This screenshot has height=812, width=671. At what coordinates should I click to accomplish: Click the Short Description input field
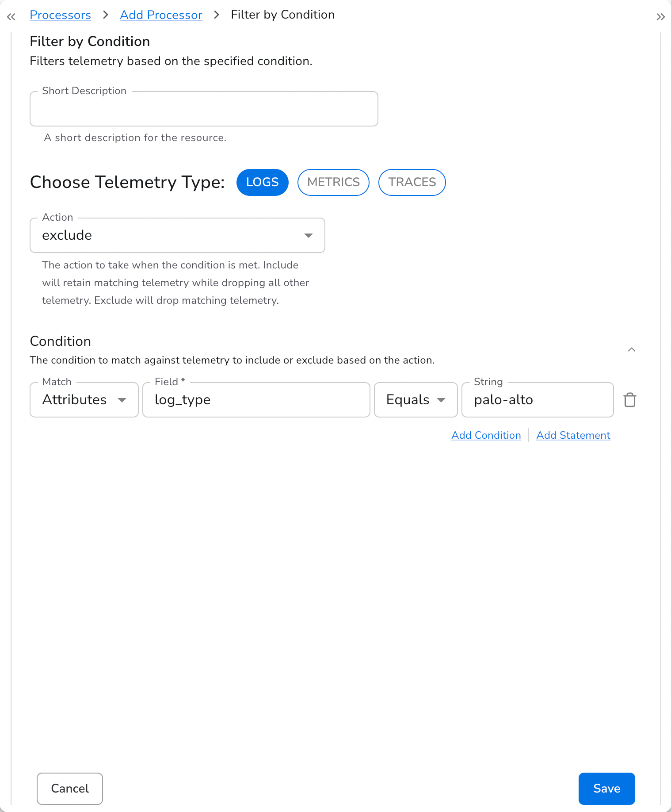tap(203, 109)
